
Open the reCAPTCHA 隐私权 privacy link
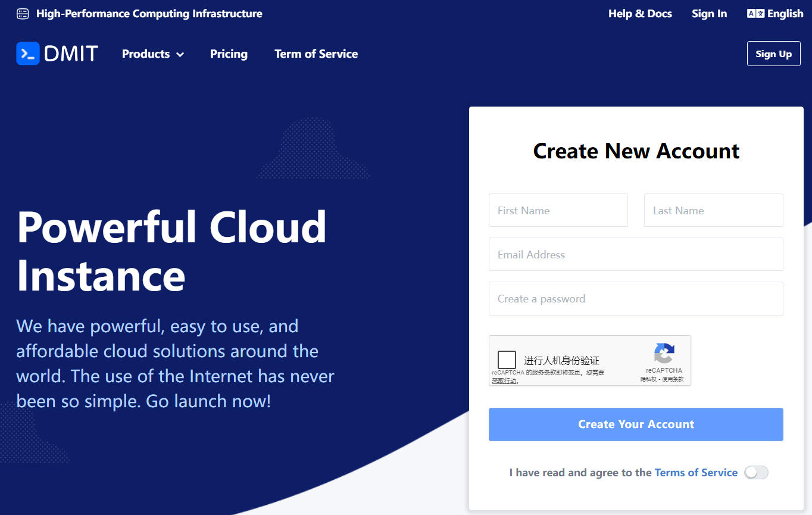coord(648,379)
